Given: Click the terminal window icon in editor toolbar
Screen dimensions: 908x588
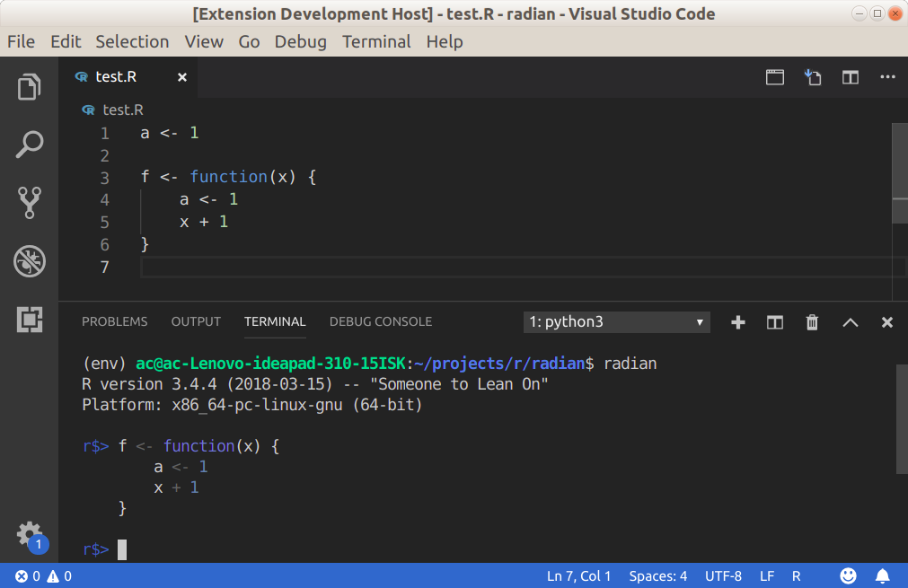Looking at the screenshot, I should point(775,77).
